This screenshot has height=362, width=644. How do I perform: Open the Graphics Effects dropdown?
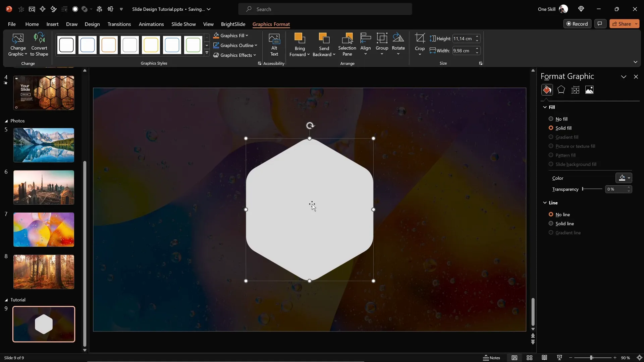click(235, 55)
